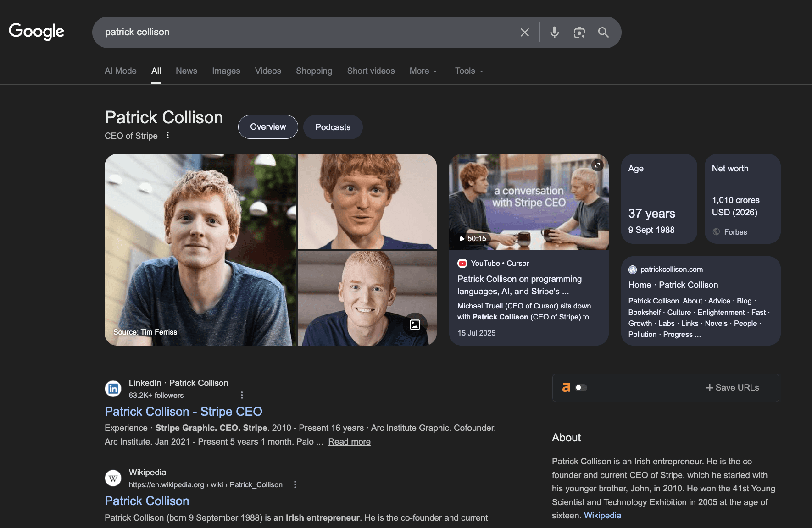The width and height of the screenshot is (812, 528).
Task: Click the Forbes source label
Action: (x=736, y=232)
